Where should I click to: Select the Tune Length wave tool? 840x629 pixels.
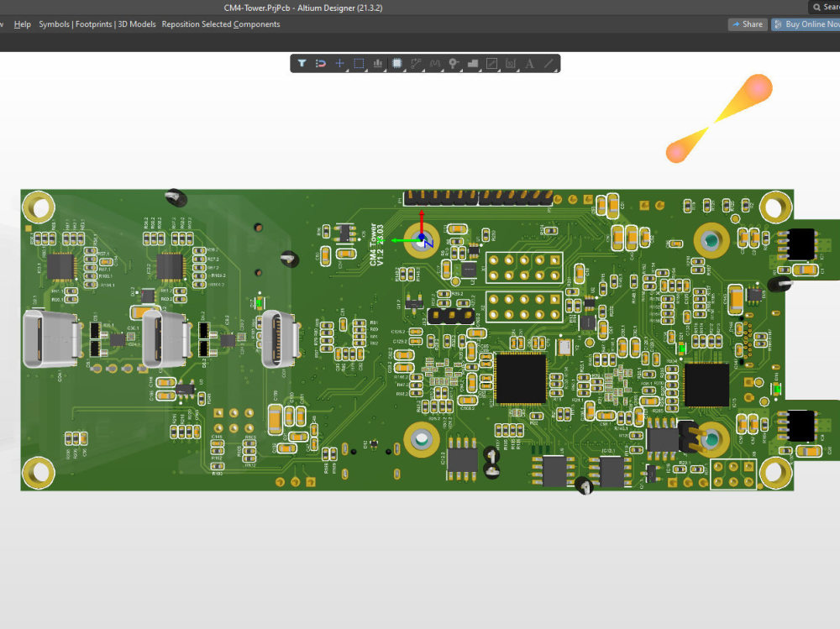point(435,63)
